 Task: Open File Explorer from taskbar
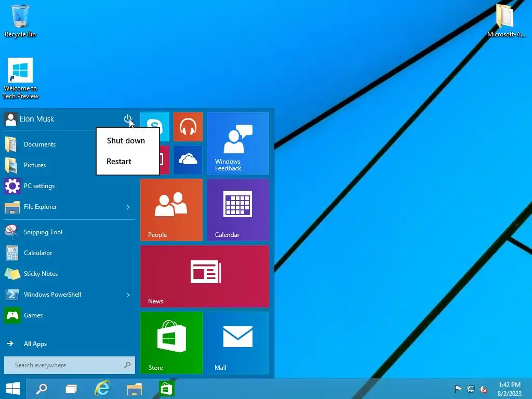click(x=134, y=389)
